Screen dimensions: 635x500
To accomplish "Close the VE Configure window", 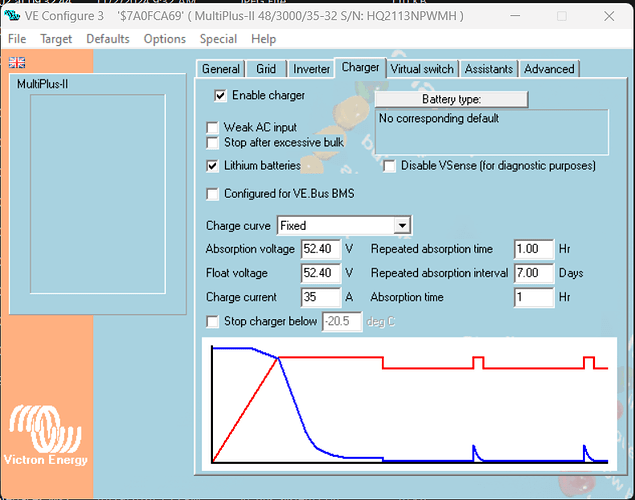I will tap(609, 16).
